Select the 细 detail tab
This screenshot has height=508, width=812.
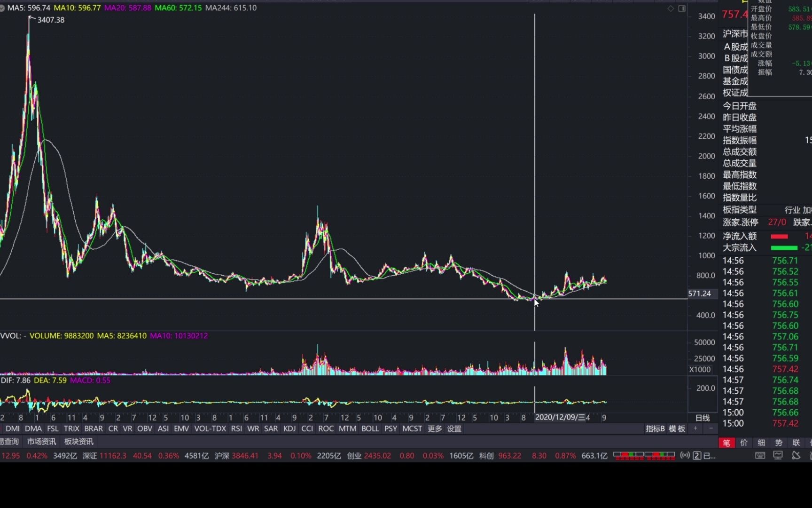coord(761,443)
